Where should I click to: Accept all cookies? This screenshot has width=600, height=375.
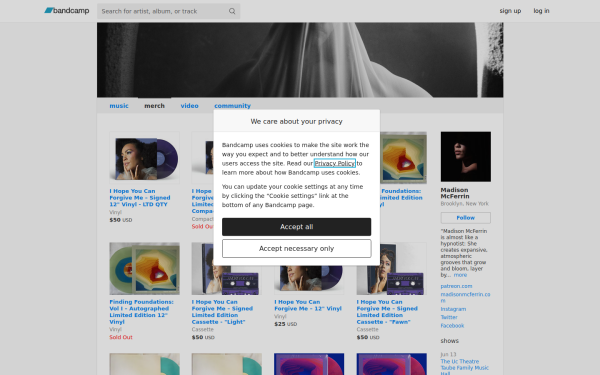[x=297, y=227]
